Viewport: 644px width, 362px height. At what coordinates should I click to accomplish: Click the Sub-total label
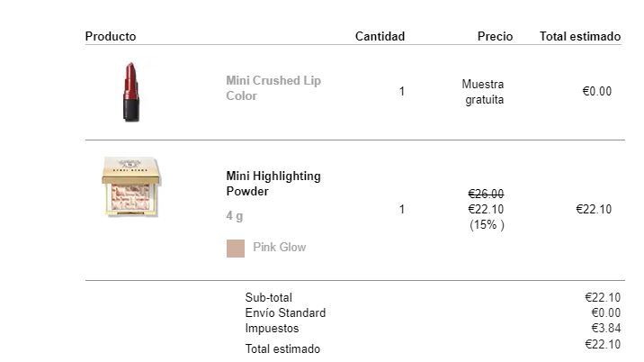[269, 297]
